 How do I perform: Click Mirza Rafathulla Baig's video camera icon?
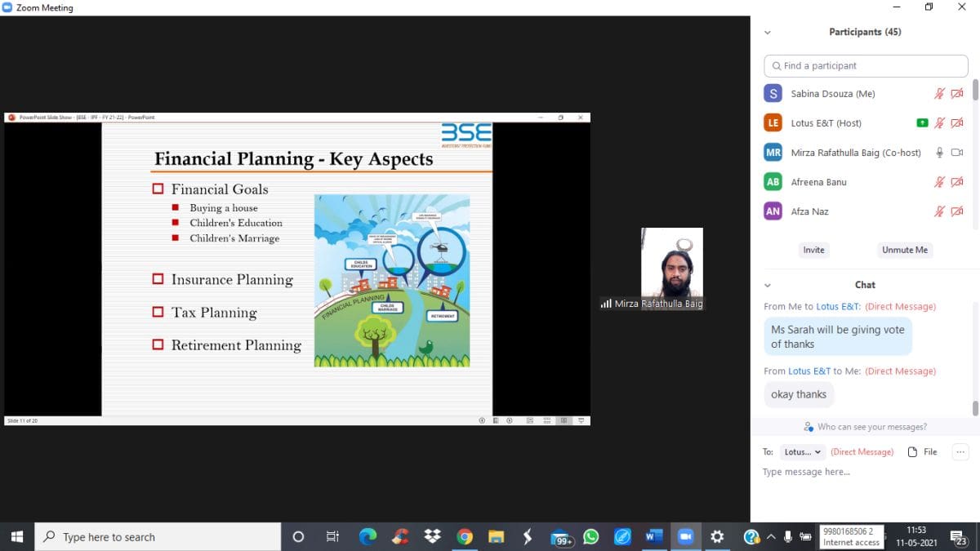click(x=957, y=153)
